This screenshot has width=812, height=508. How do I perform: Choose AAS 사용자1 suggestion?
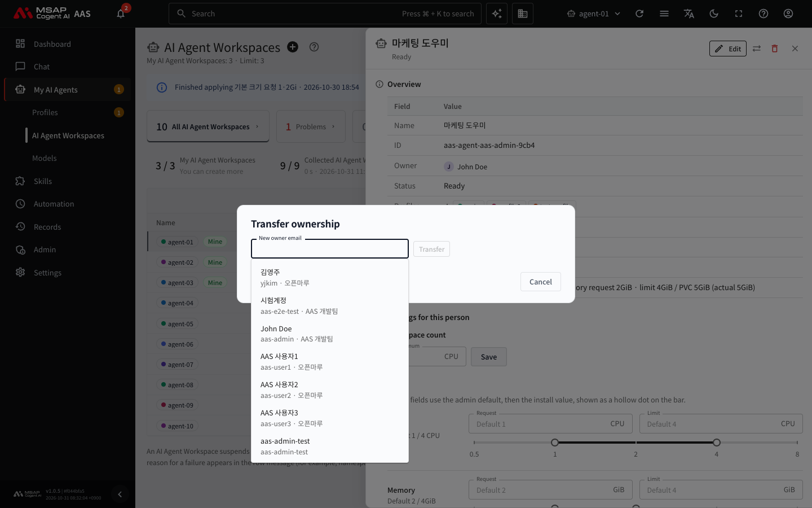click(x=330, y=362)
